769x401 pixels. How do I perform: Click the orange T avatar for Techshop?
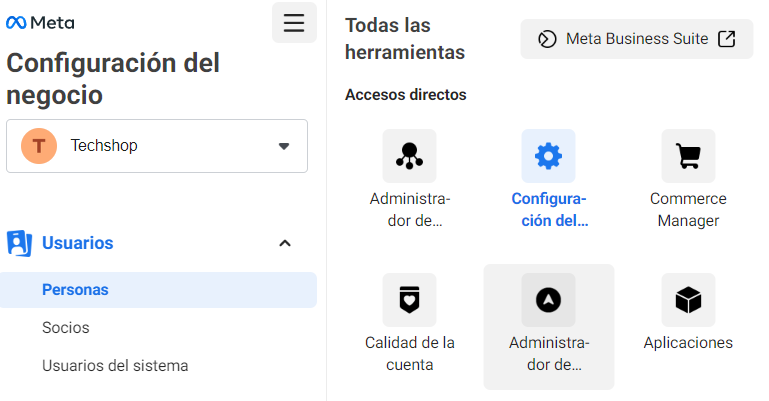point(39,146)
